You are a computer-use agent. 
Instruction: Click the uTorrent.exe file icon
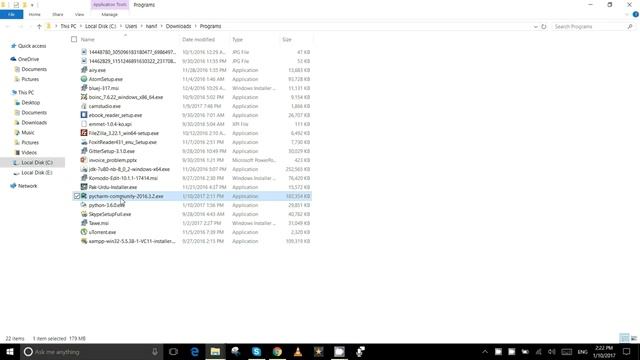[x=84, y=232]
